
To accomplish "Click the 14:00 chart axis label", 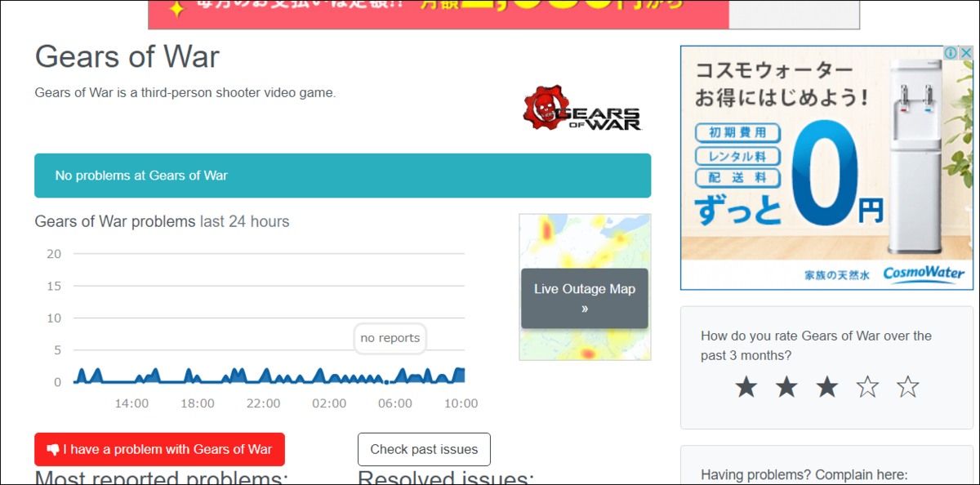I will click(131, 403).
